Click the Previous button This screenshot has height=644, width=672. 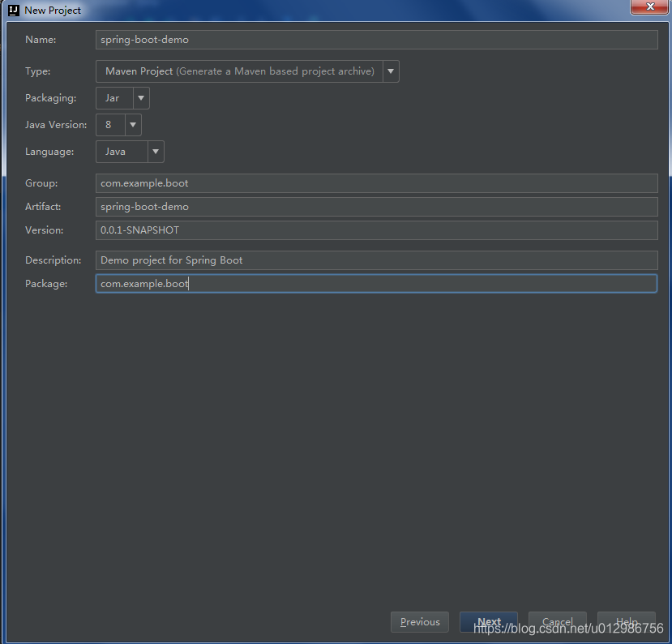coord(419,621)
